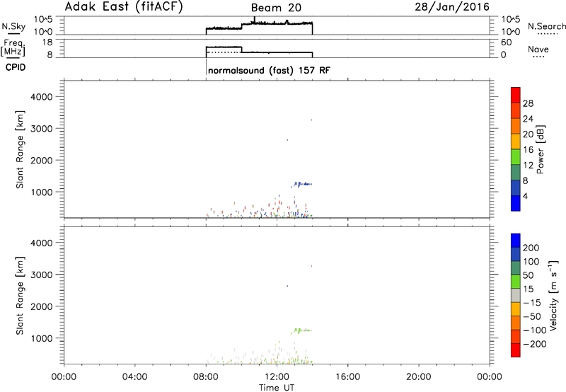Click the "Freq. [MHz]" axis label
This screenshot has height=392, width=566.
(x=13, y=47)
